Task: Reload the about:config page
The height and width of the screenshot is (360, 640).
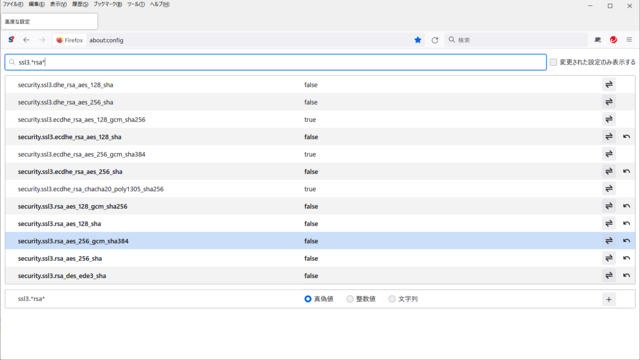Action: click(435, 40)
